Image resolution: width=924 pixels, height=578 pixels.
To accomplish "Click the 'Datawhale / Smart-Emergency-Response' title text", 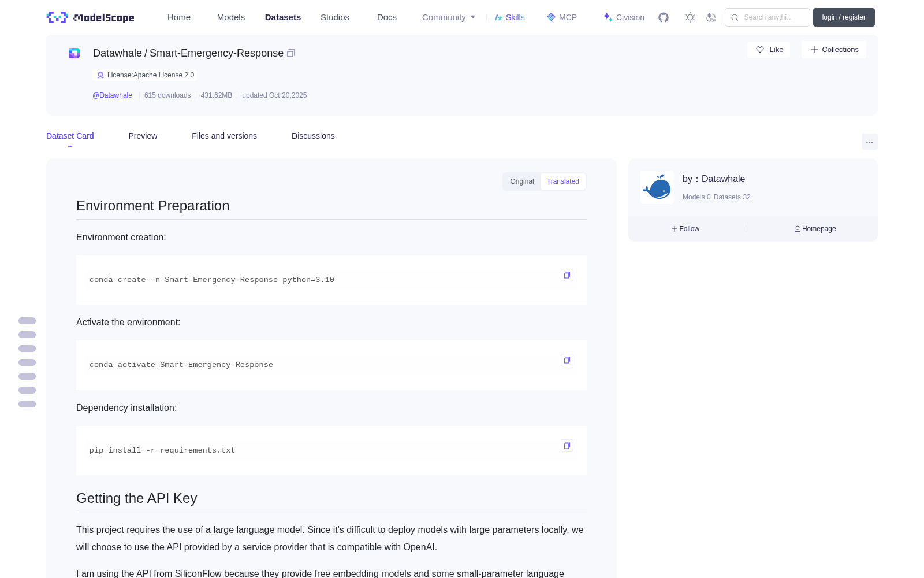I will click(x=188, y=53).
